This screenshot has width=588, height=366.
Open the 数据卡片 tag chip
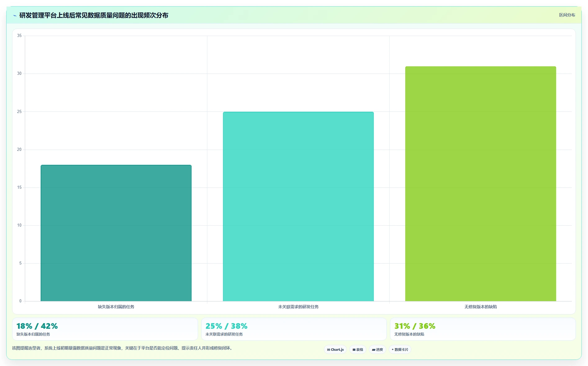[x=400, y=350]
